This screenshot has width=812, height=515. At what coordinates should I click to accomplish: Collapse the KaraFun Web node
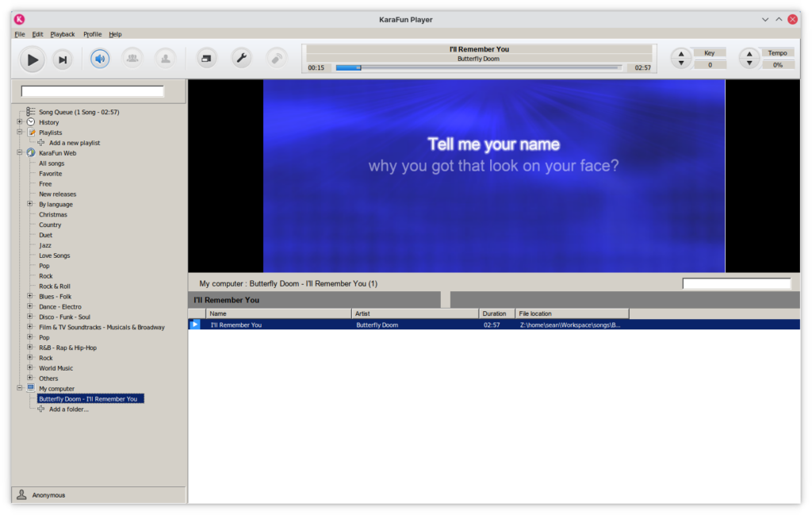click(x=20, y=153)
